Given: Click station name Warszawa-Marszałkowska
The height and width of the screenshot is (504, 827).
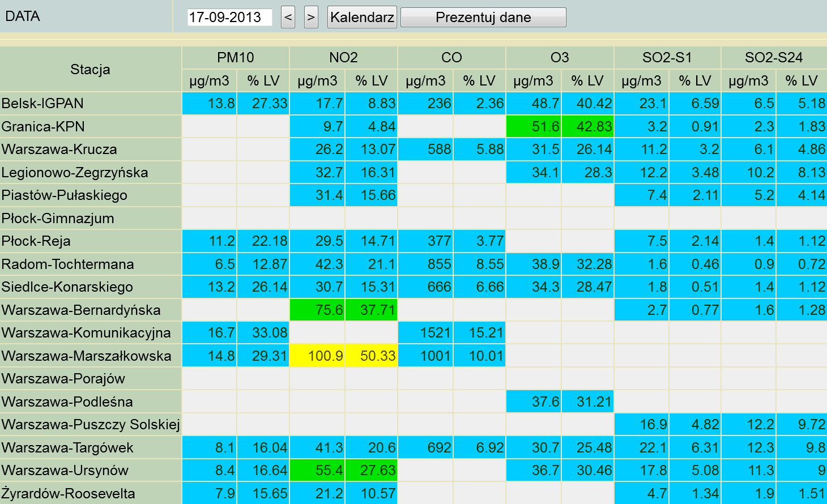Looking at the screenshot, I should click(87, 356).
